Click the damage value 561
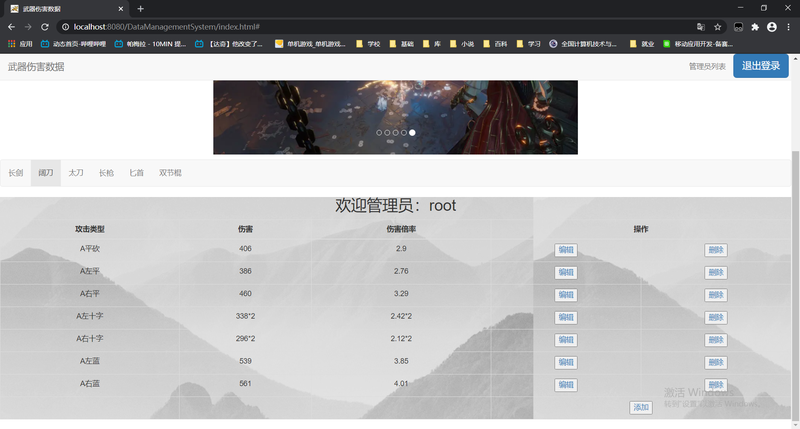Screen dimensions: 800x429 (x=245, y=384)
